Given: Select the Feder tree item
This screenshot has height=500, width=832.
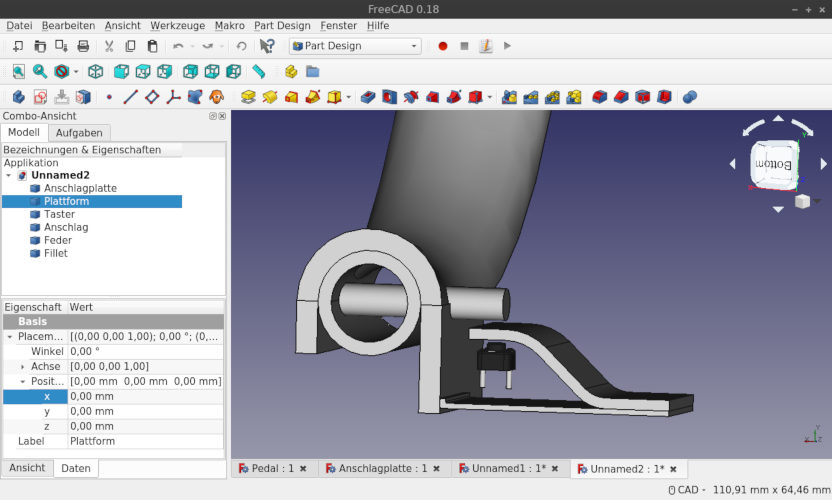Looking at the screenshot, I should click(x=58, y=240).
